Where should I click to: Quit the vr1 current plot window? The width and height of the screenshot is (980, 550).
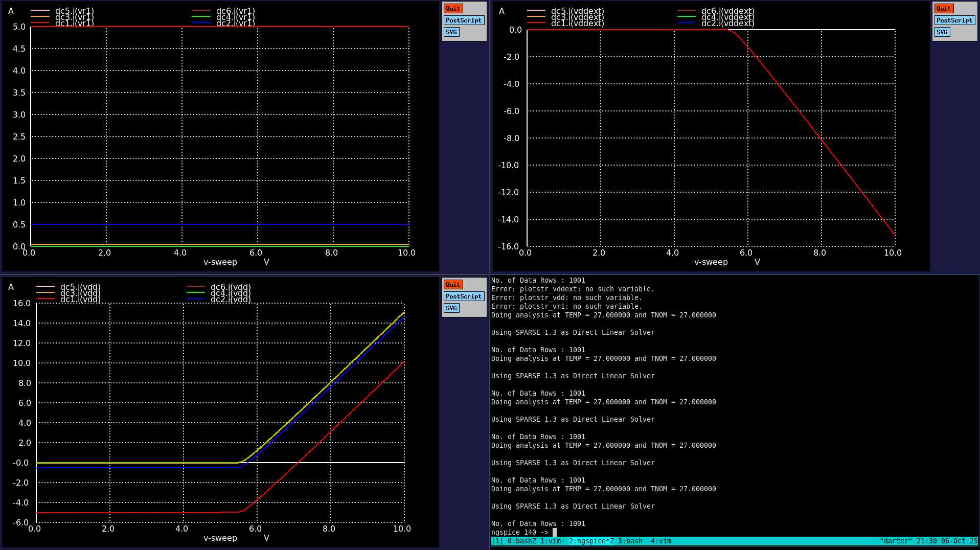click(x=453, y=9)
